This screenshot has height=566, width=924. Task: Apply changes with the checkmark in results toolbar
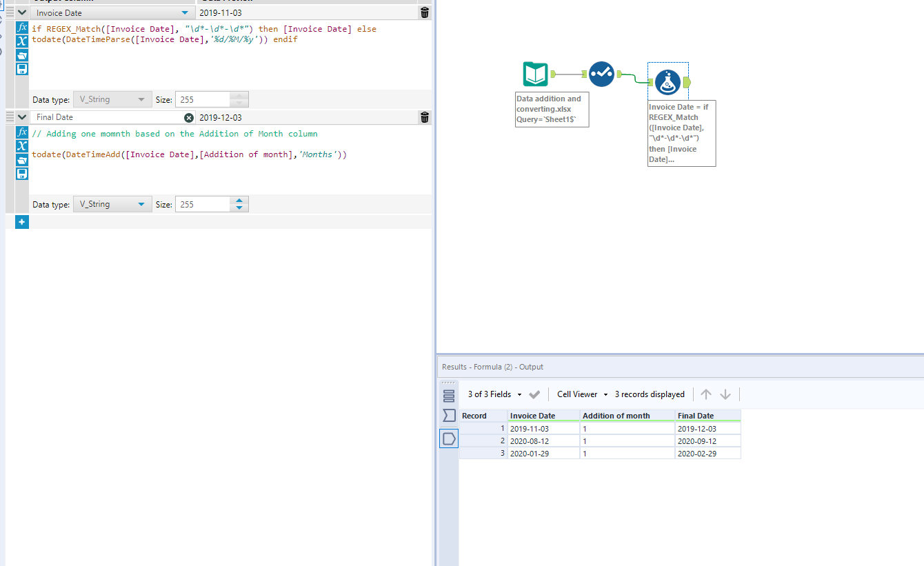coord(534,394)
